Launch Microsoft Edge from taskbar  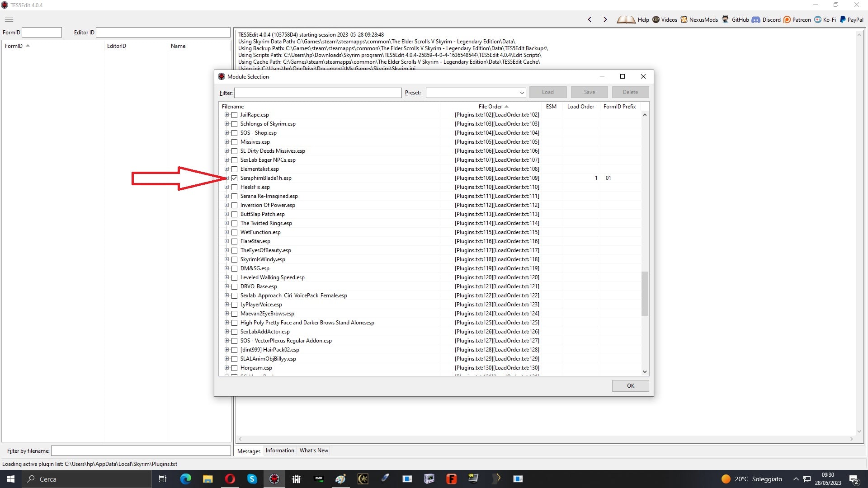pyautogui.click(x=186, y=479)
